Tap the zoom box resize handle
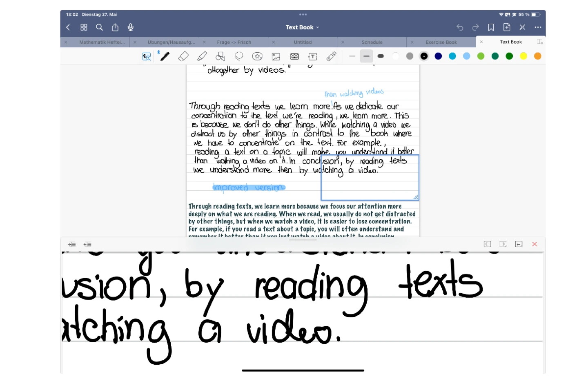The image size is (588, 390). click(x=416, y=197)
